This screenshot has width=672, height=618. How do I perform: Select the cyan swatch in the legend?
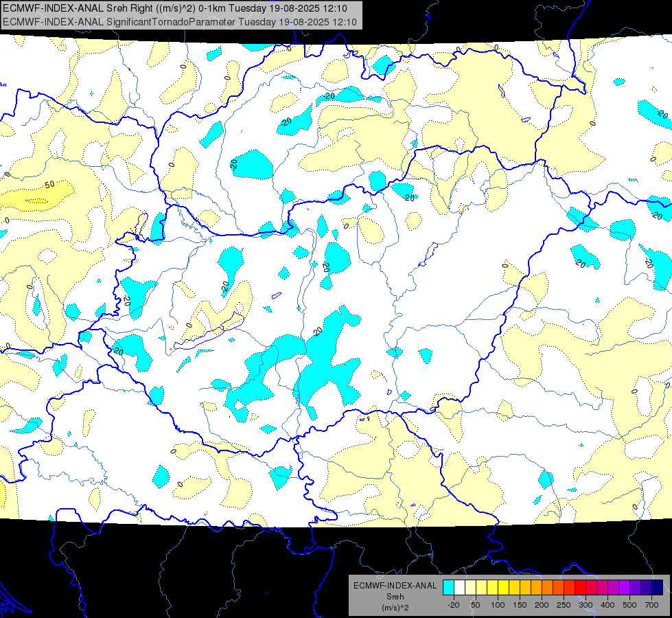(x=448, y=587)
